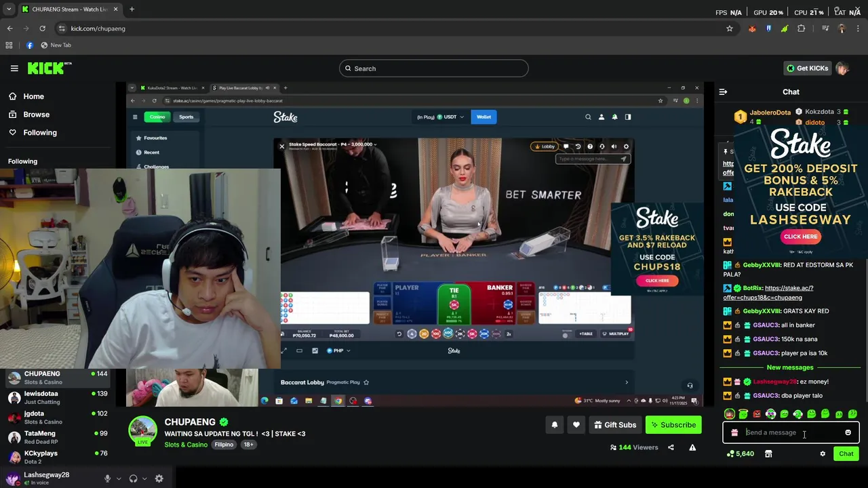This screenshot has height=488, width=868.
Task: Deafen with headphones icon
Action: (x=133, y=479)
